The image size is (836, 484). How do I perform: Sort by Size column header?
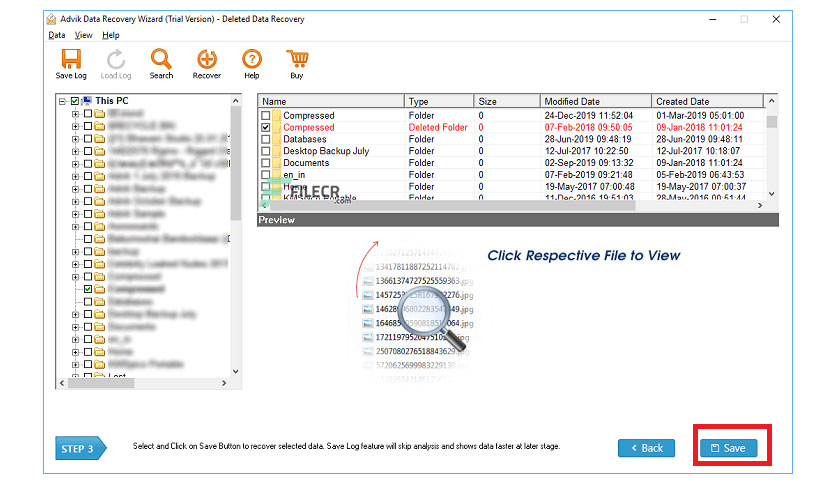point(507,101)
